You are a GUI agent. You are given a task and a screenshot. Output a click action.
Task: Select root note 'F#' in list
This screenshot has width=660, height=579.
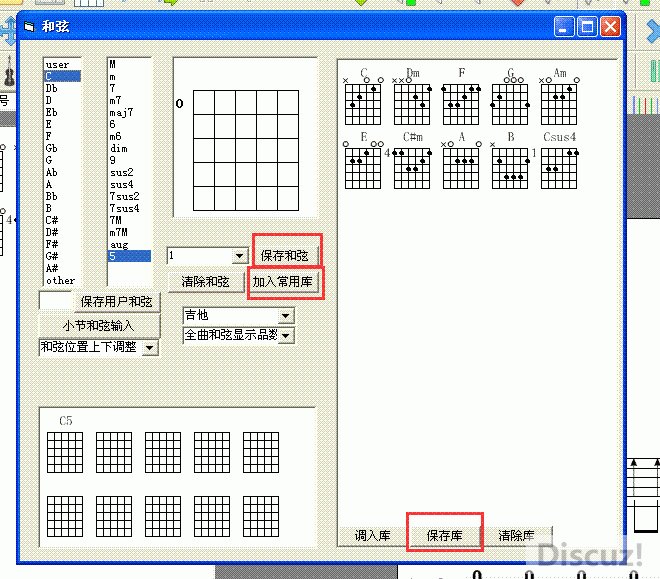pos(62,244)
